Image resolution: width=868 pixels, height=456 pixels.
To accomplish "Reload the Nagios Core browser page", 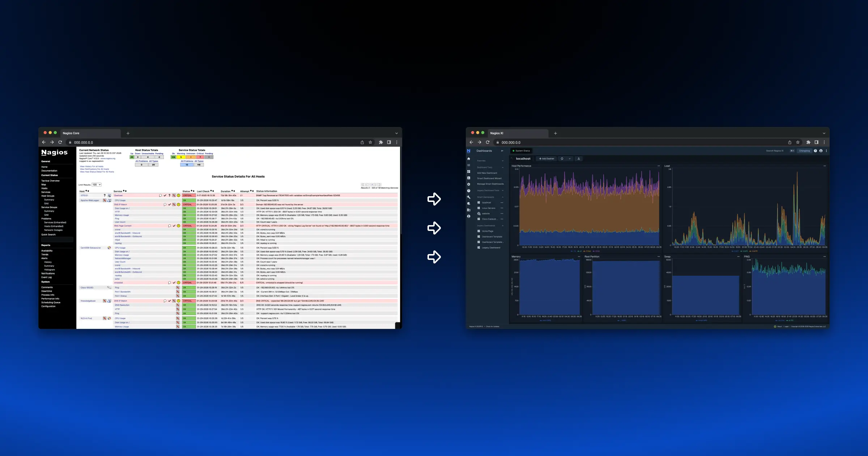I will click(60, 142).
